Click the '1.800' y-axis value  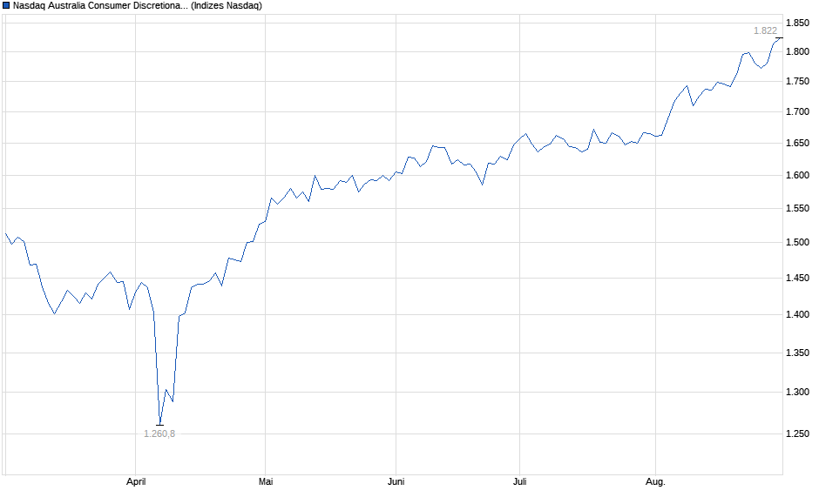click(x=797, y=51)
